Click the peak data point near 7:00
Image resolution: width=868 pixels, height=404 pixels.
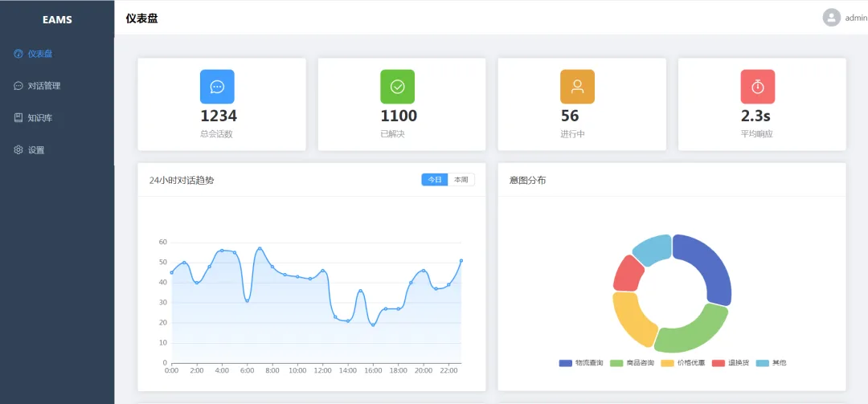260,248
